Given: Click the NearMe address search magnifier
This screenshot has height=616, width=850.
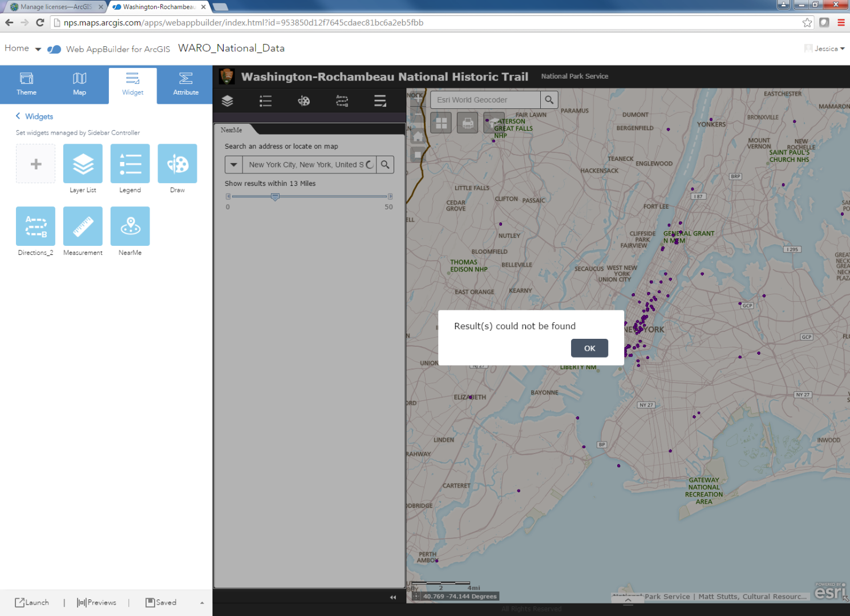Looking at the screenshot, I should [386, 165].
